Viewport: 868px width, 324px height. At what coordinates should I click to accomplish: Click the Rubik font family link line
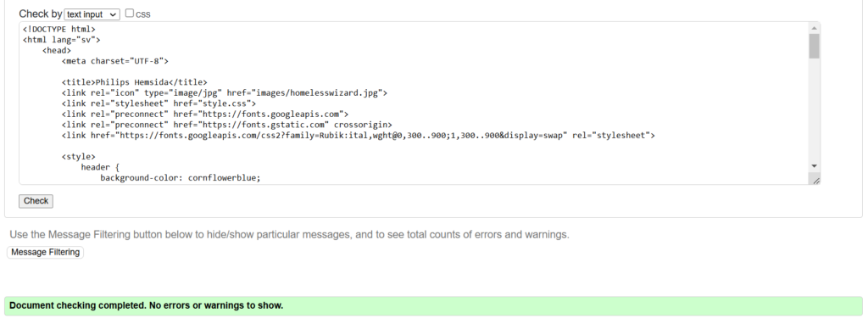click(359, 136)
